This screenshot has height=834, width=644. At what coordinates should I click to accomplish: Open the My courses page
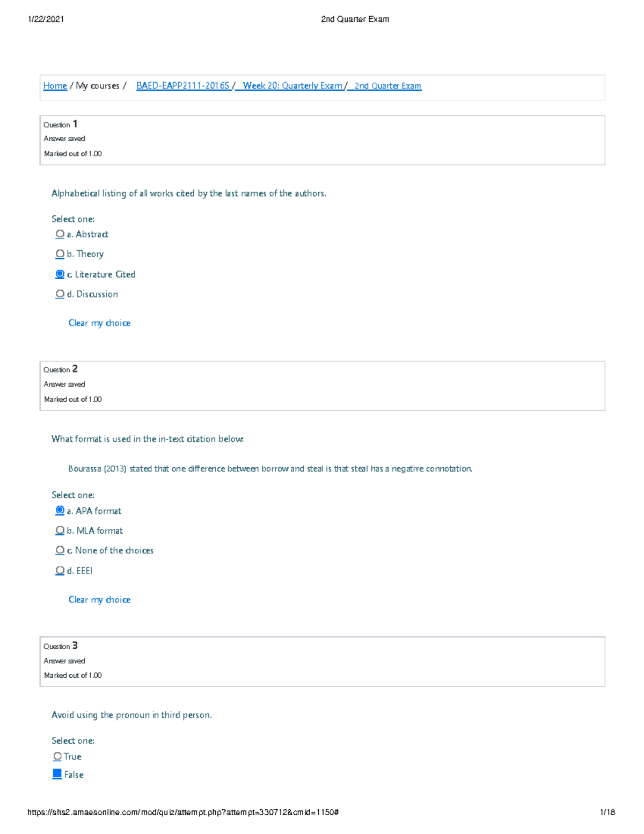pos(98,85)
